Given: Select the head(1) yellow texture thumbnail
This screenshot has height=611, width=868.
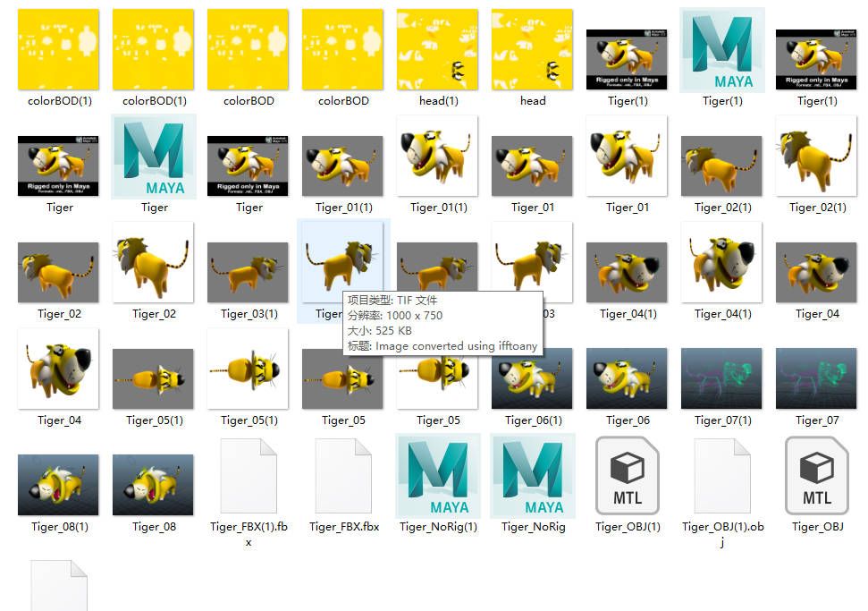Looking at the screenshot, I should click(x=438, y=50).
